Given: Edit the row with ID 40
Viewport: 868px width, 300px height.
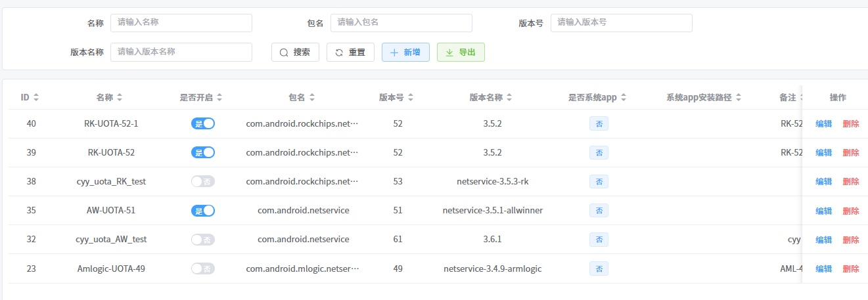Looking at the screenshot, I should coord(824,123).
